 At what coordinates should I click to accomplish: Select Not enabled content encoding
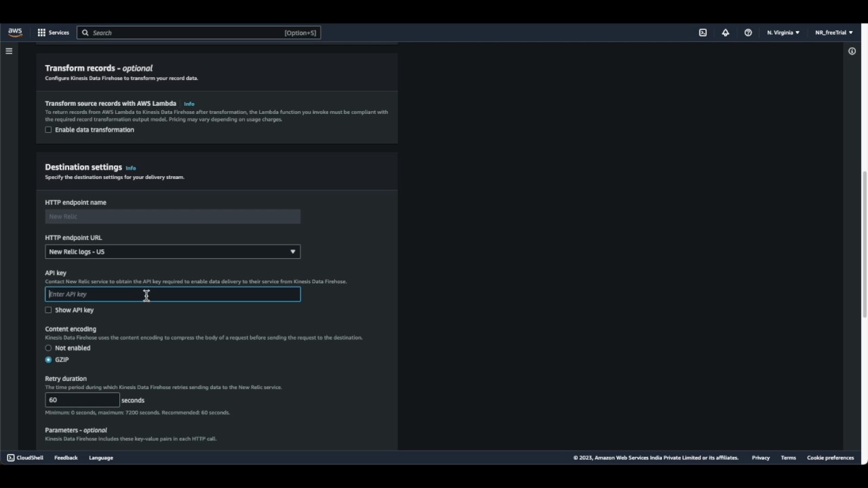(48, 348)
